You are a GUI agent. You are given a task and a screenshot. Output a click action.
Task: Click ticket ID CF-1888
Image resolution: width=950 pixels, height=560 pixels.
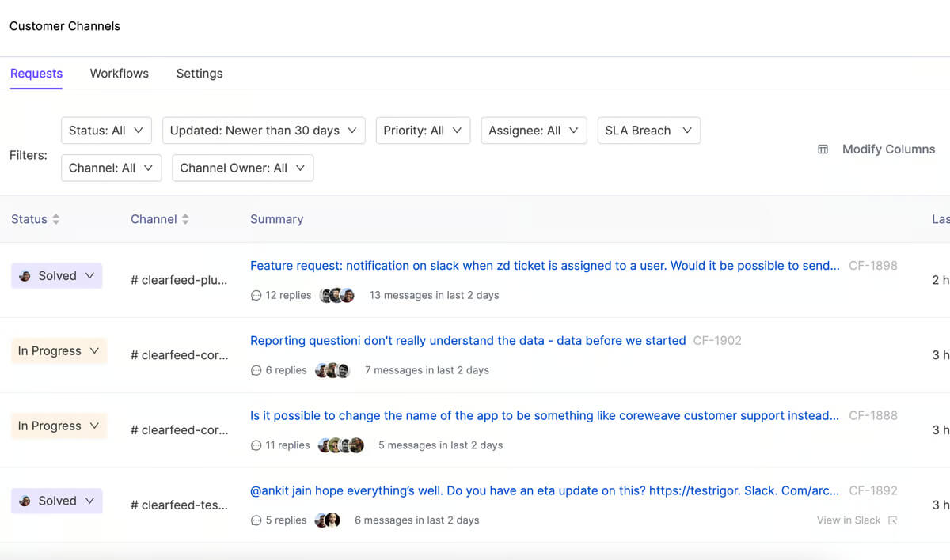(x=873, y=416)
